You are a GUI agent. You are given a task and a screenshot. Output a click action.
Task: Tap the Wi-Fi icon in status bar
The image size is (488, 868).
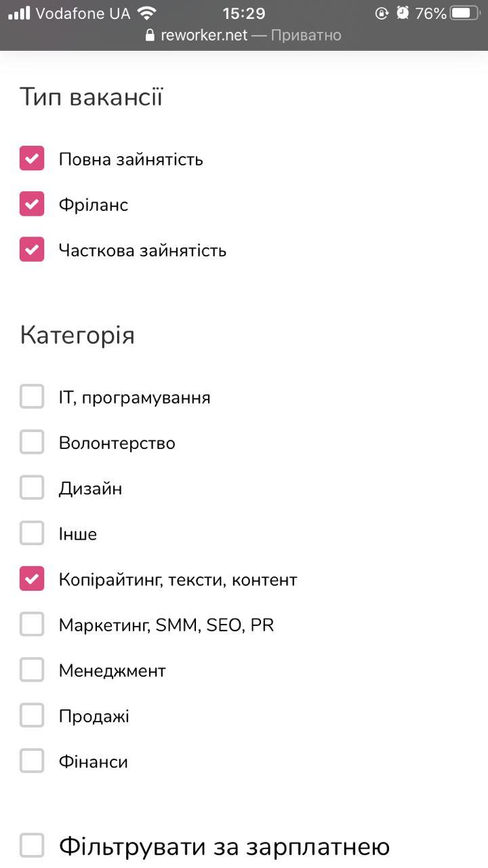pos(144,12)
